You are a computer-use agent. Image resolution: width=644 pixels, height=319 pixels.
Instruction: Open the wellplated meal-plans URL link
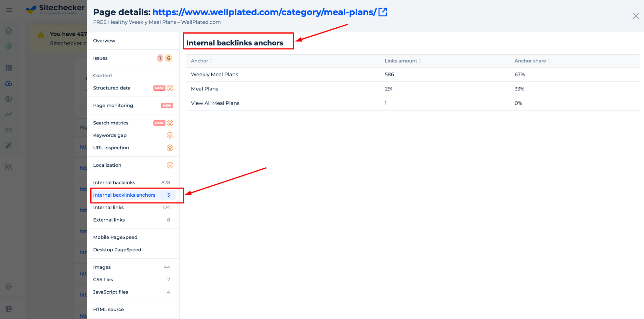(x=264, y=12)
